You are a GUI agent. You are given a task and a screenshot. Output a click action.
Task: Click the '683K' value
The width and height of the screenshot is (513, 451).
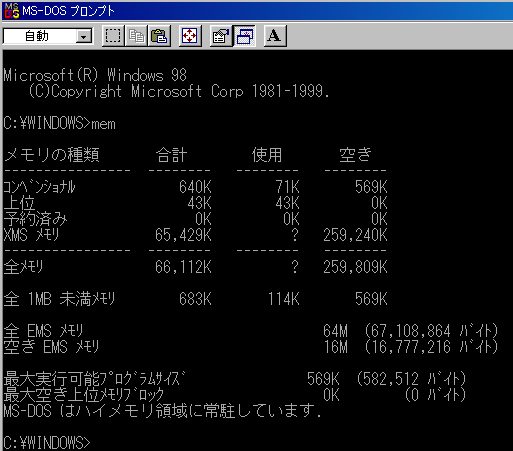(x=195, y=299)
